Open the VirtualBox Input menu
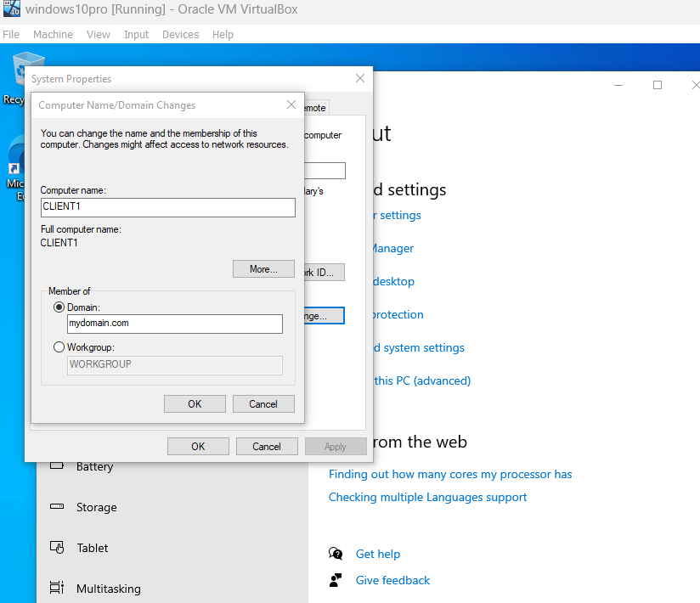700x603 pixels. [136, 34]
